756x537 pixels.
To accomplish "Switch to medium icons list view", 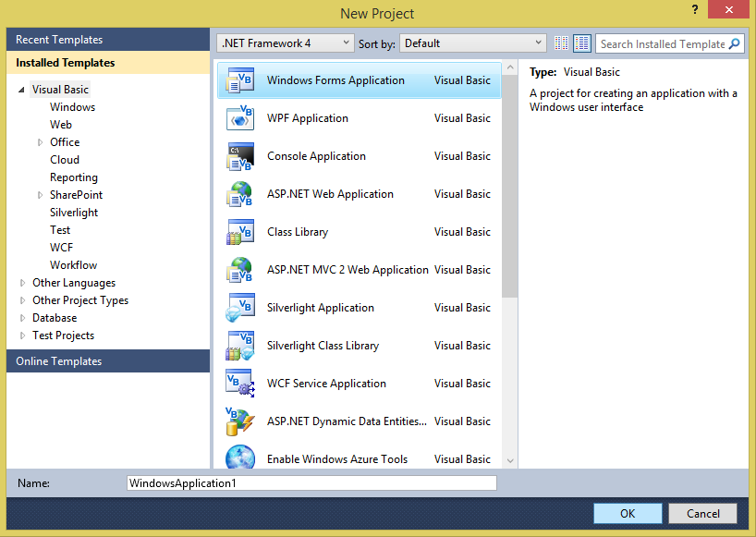I will pyautogui.click(x=582, y=43).
